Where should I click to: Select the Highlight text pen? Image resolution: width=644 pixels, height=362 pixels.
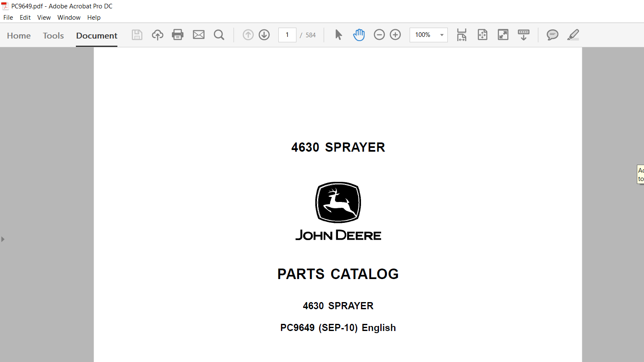click(573, 35)
